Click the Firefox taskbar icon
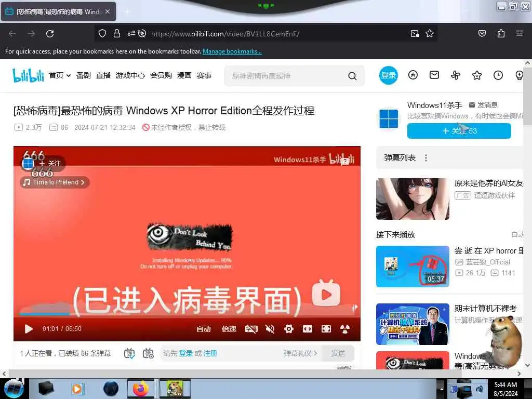This screenshot has height=399, width=532. point(140,389)
